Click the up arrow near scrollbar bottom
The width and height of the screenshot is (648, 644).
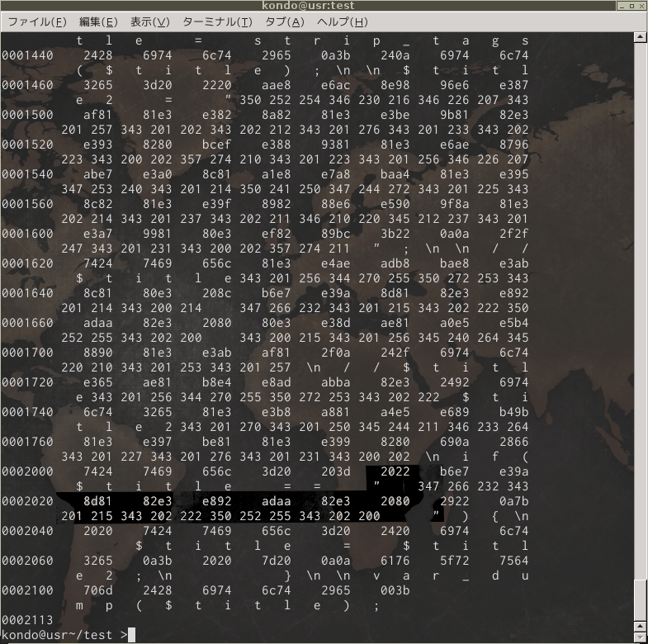pos(641,626)
